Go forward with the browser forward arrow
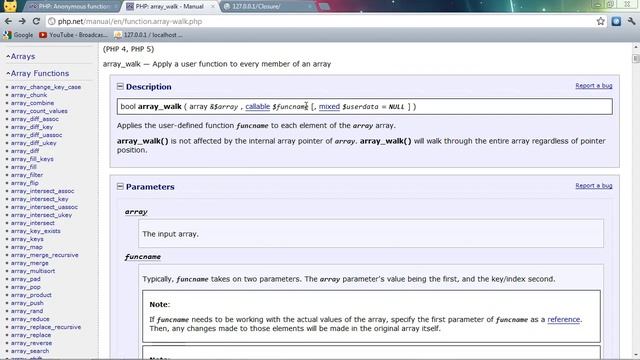The width and height of the screenshot is (640, 360). [x=22, y=21]
